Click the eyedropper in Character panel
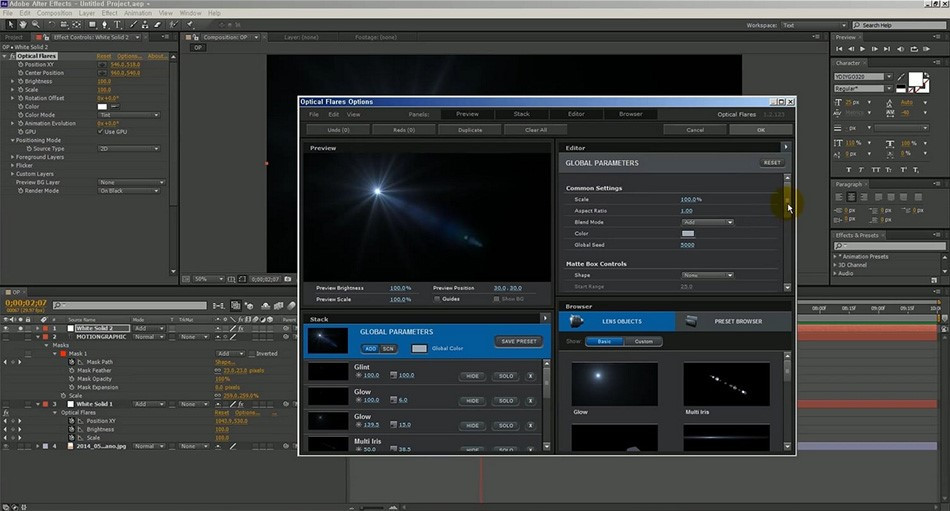 tap(902, 77)
